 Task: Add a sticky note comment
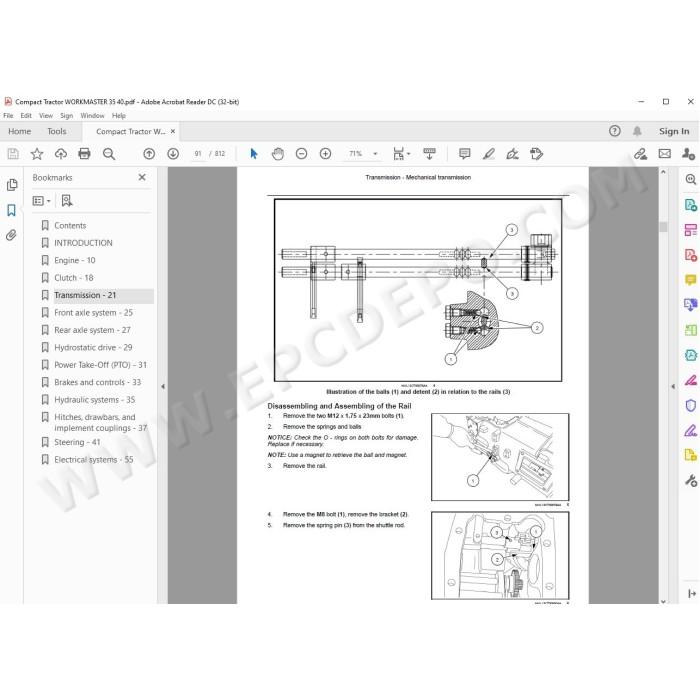[x=465, y=154]
